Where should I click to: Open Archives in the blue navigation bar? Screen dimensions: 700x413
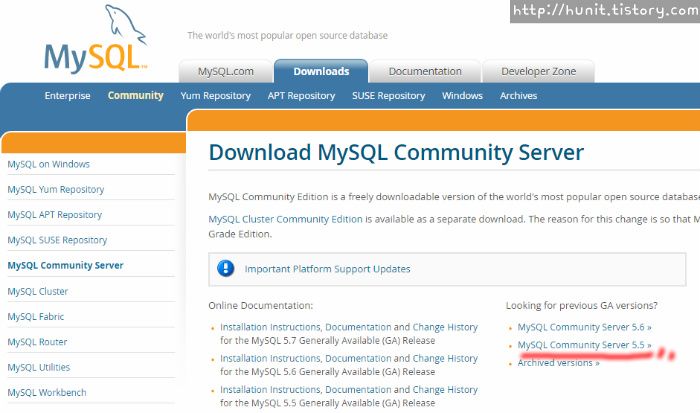518,96
